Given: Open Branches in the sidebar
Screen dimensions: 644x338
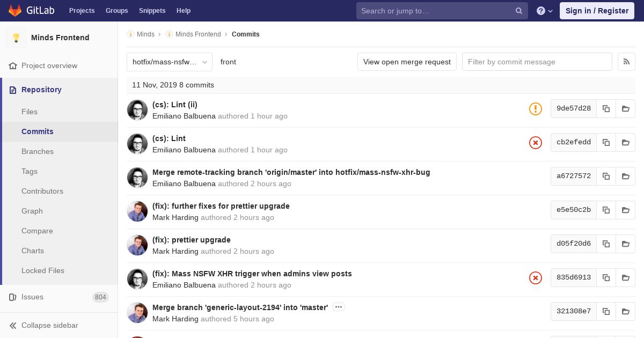Looking at the screenshot, I should point(38,151).
